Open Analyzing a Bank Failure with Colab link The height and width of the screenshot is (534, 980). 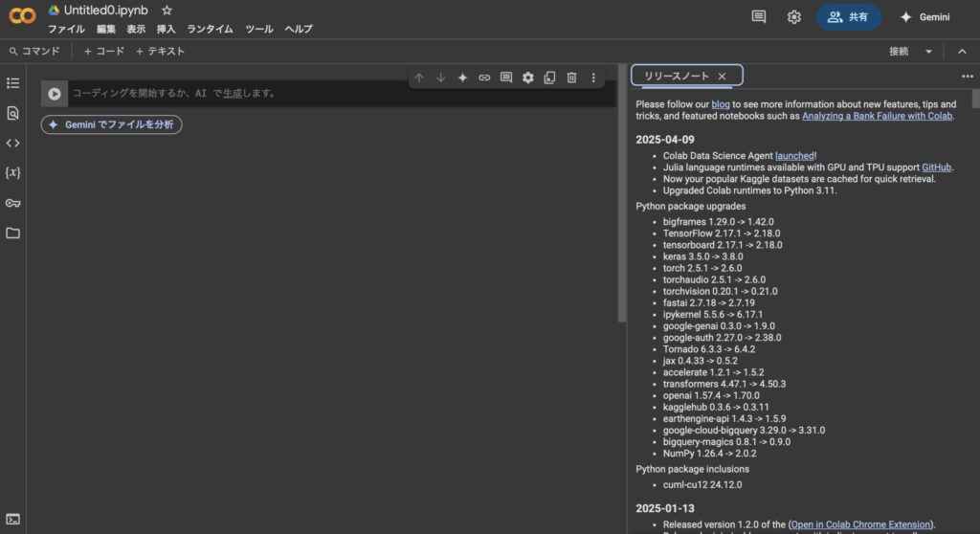pyautogui.click(x=877, y=116)
